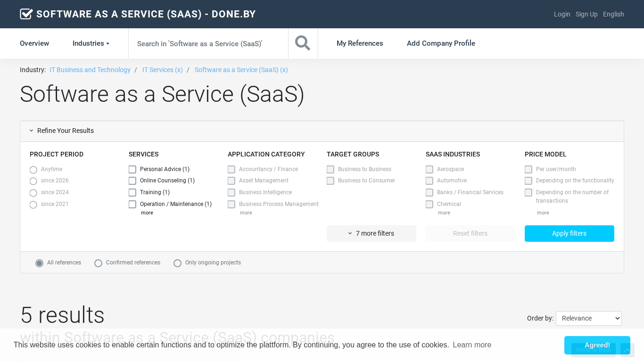Viewport: 644px width, 362px height.
Task: Enable the Training service checkbox
Action: pyautogui.click(x=132, y=192)
